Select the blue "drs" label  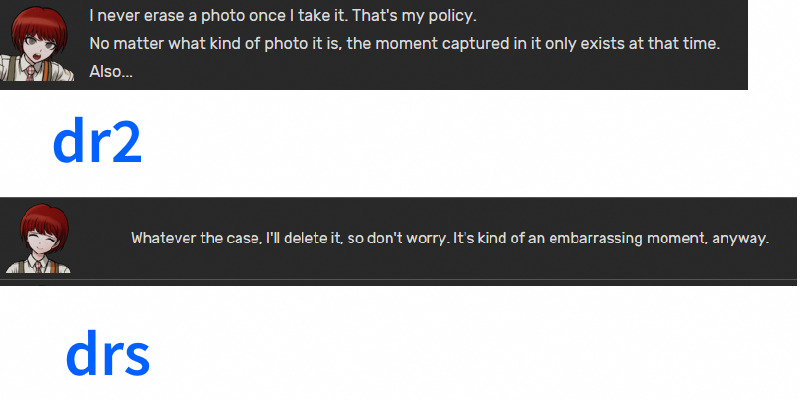click(108, 353)
